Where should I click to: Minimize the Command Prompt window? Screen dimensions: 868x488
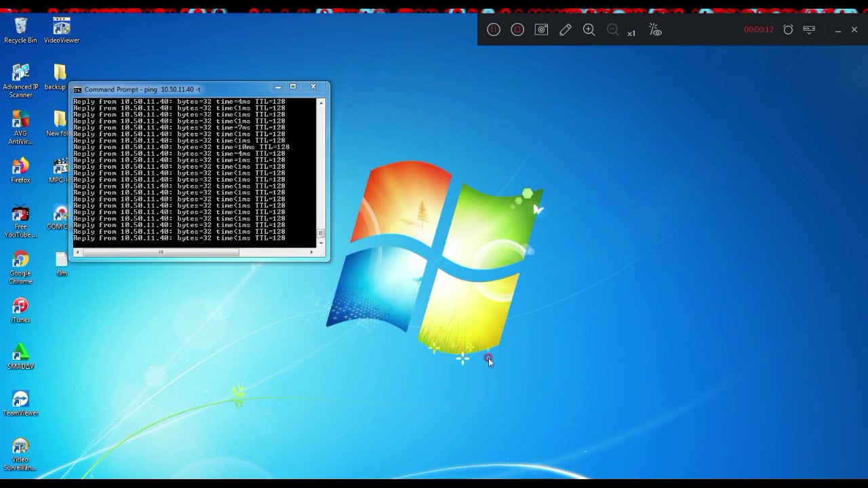(278, 87)
